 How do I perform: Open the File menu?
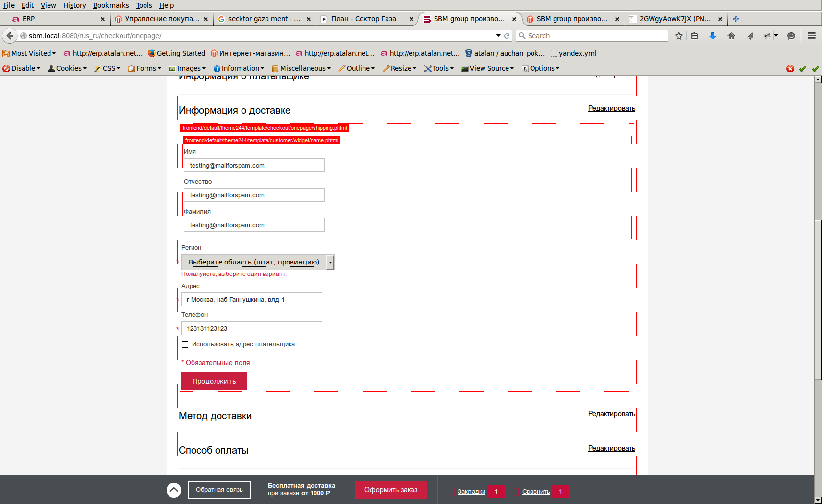[9, 5]
